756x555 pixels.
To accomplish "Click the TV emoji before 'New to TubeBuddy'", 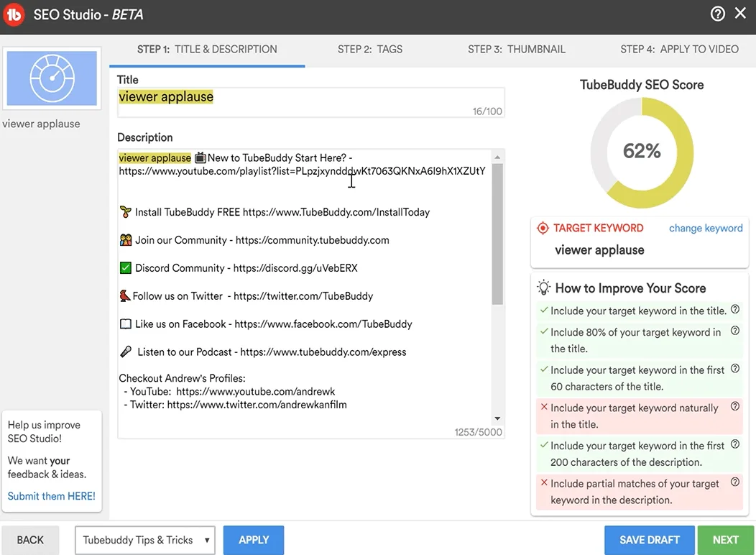I will [200, 157].
